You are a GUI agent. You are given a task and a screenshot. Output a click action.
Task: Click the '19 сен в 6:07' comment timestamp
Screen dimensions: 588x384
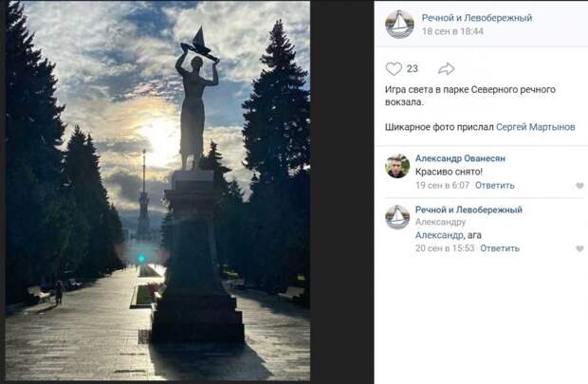tap(443, 185)
